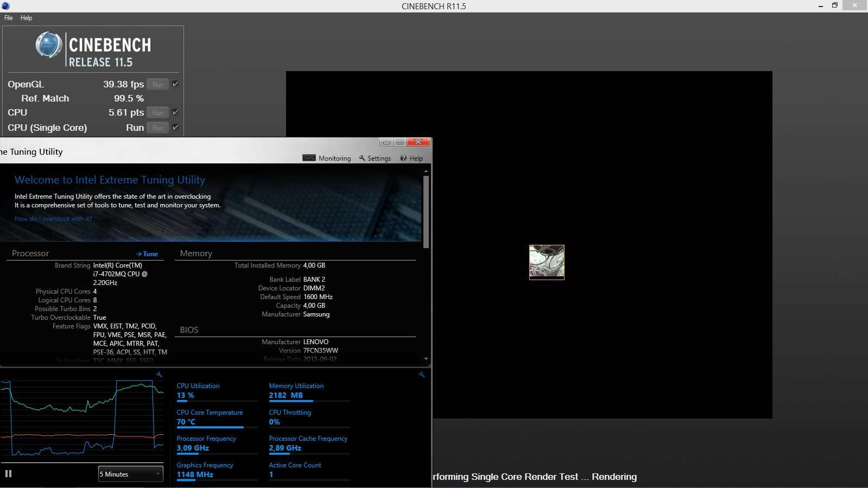Click the Ref. Match value '99.5 %'
Screen dimensions: 868x488
point(129,98)
